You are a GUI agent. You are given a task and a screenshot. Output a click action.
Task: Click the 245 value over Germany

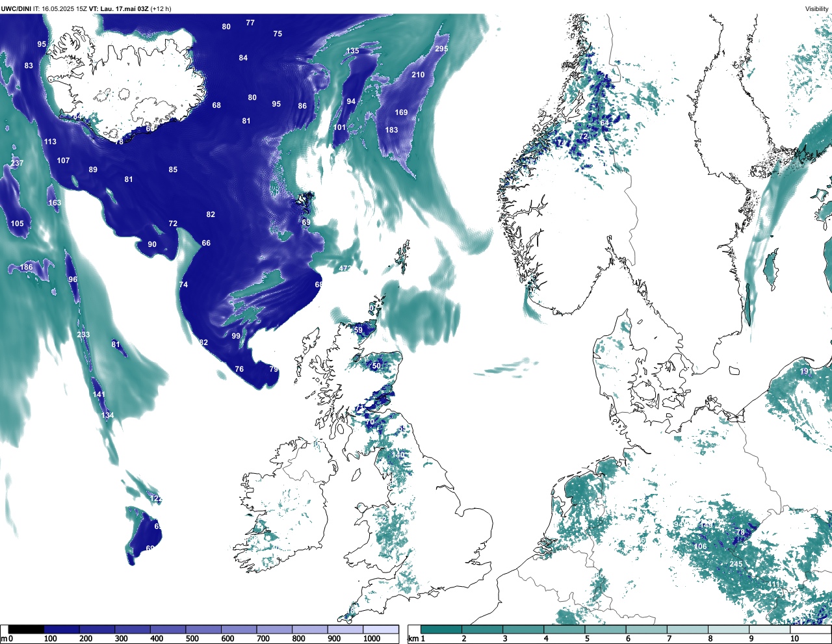736,564
